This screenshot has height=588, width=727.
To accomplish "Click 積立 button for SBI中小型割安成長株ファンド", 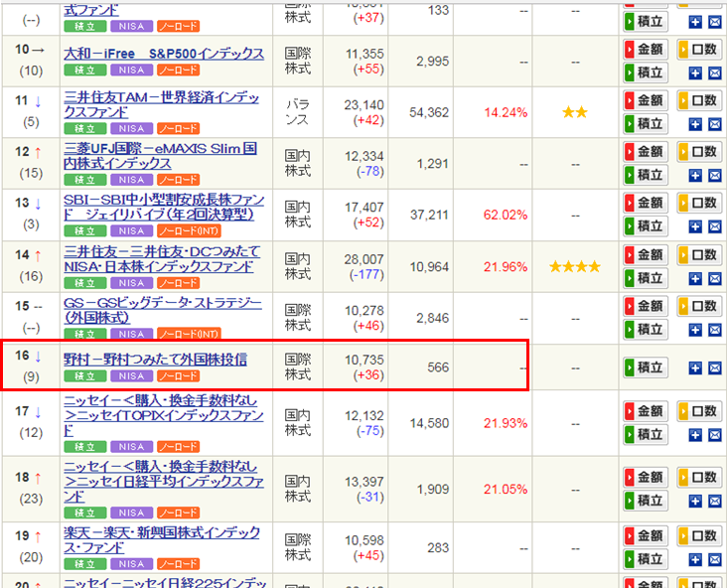I will 646,226.
